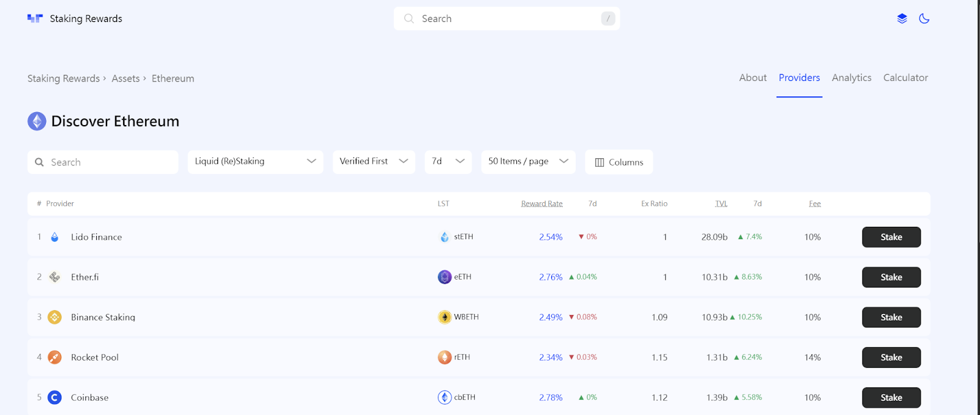Change the 50 Items / page selector

click(528, 162)
